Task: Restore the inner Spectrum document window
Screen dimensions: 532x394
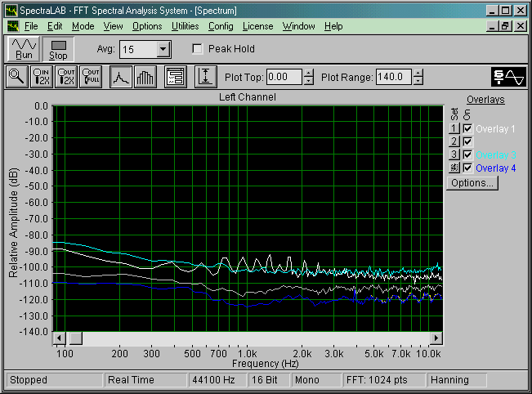Action: [x=506, y=26]
